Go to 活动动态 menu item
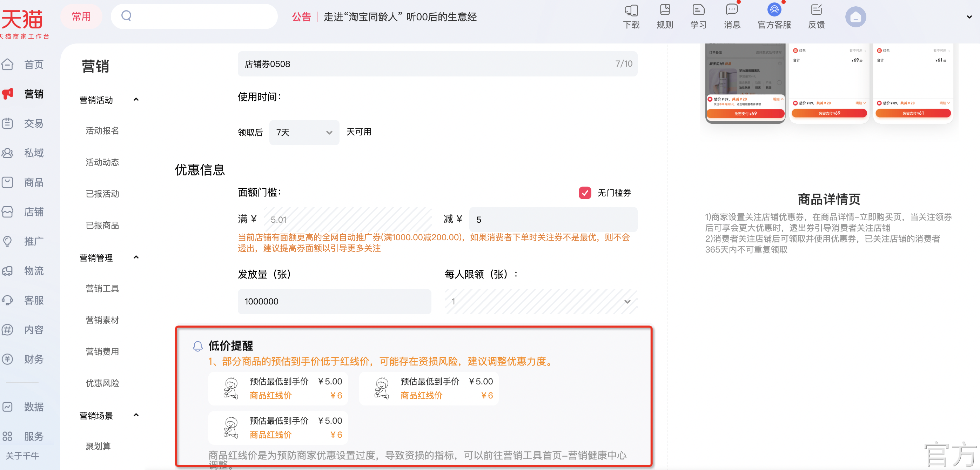The width and height of the screenshot is (980, 470). pyautogui.click(x=102, y=162)
